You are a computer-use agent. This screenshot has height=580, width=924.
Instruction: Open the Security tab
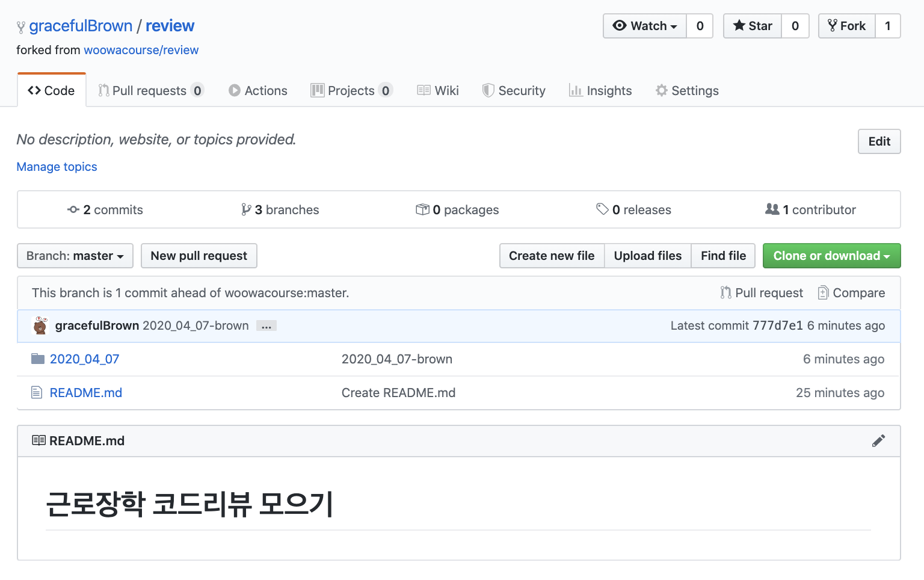tap(514, 91)
